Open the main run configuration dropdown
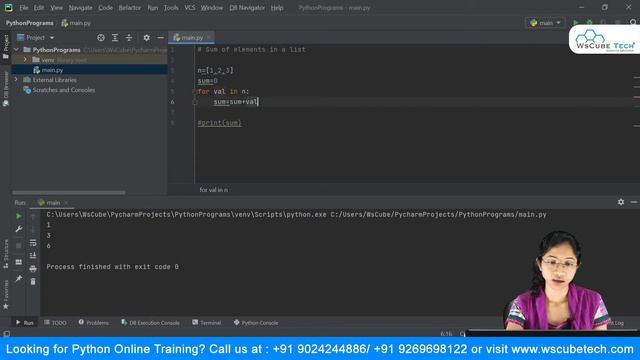 545,23
